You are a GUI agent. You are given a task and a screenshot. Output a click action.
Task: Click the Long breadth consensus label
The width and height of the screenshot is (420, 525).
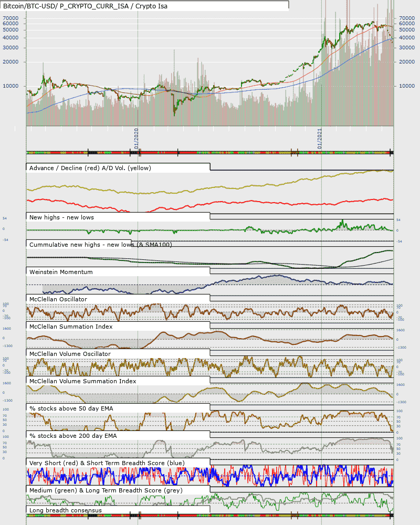65,510
